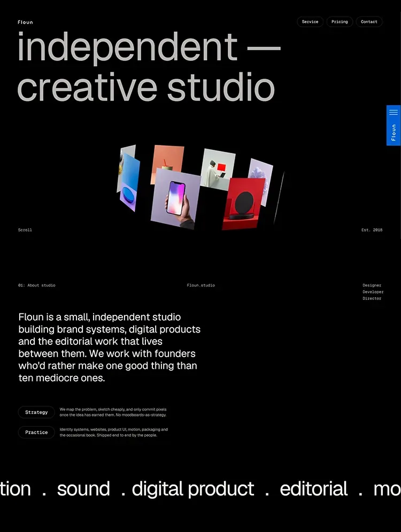Click the 'Identity systems, websites' description text
Screen dimensions: 401x532
pos(114,432)
